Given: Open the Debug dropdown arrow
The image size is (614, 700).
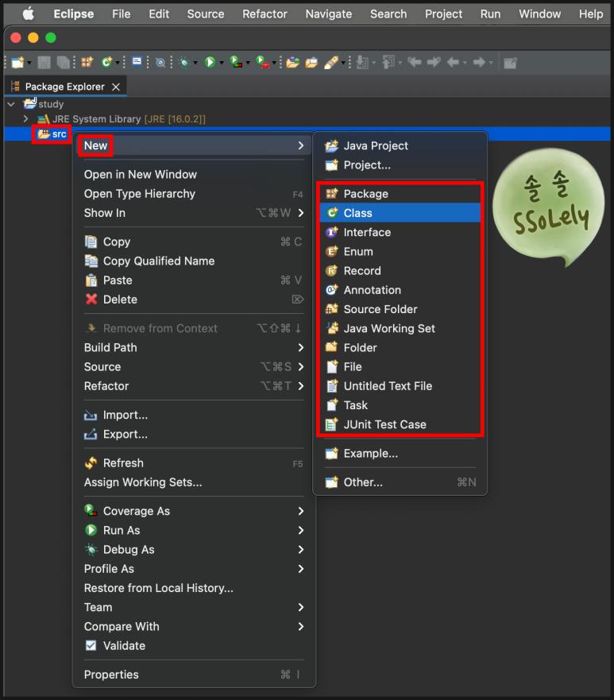Looking at the screenshot, I should point(195,63).
